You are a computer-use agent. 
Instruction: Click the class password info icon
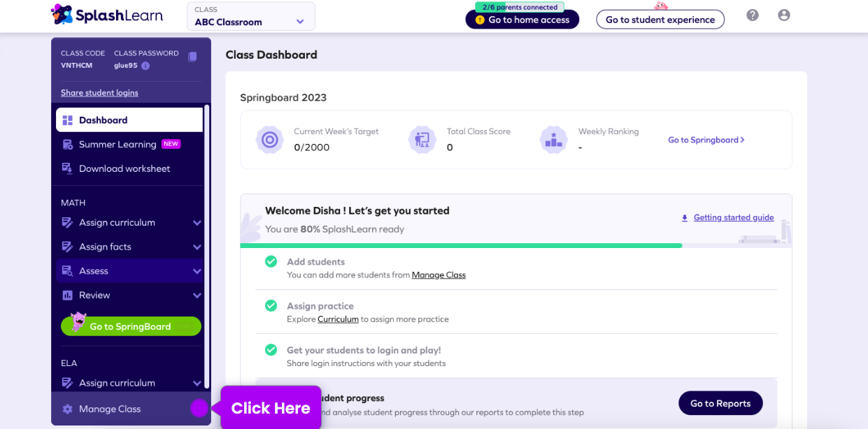click(x=145, y=66)
